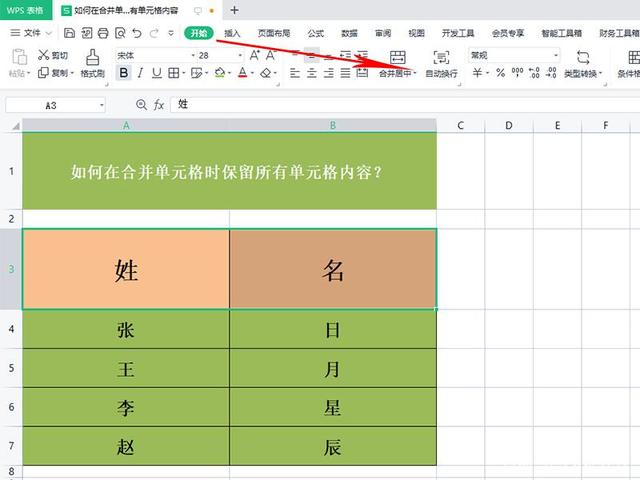The image size is (640, 480).
Task: Toggle Bold formatting button
Action: click(124, 73)
